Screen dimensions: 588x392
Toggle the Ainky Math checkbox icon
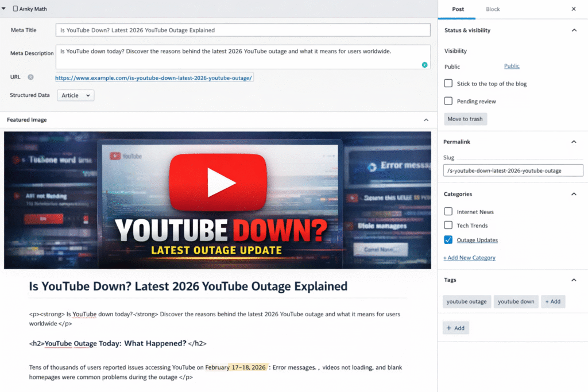coord(16,8)
